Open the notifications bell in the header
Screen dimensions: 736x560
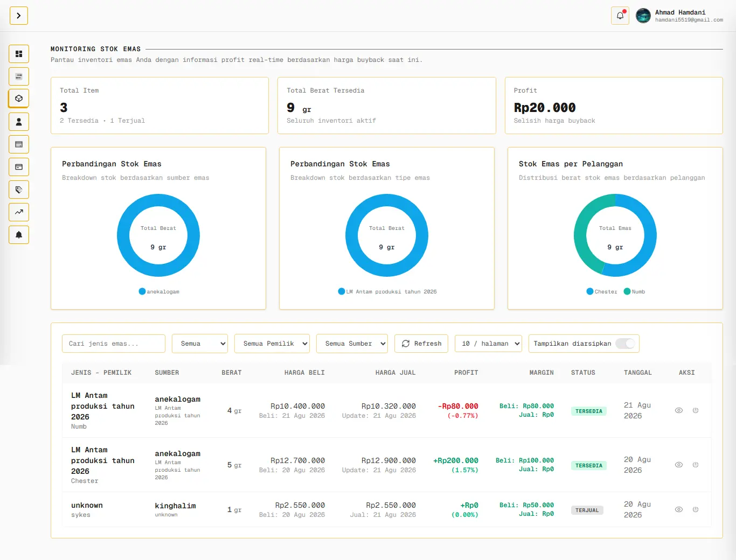[x=620, y=16]
